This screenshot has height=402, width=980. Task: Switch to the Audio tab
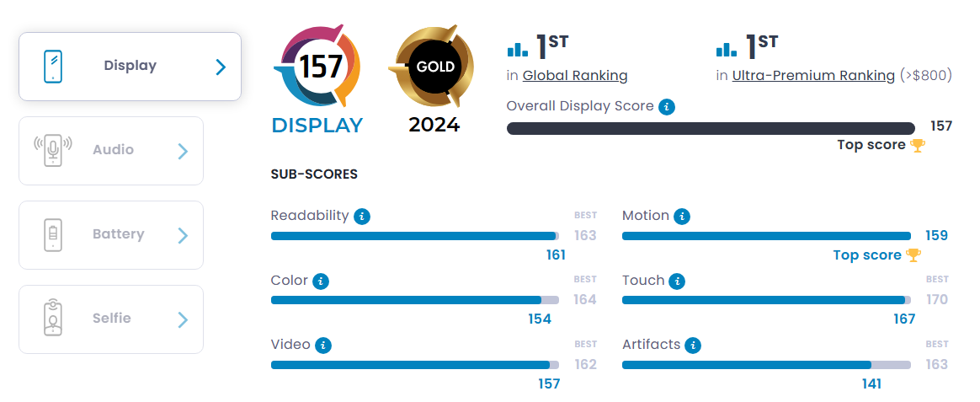(111, 151)
